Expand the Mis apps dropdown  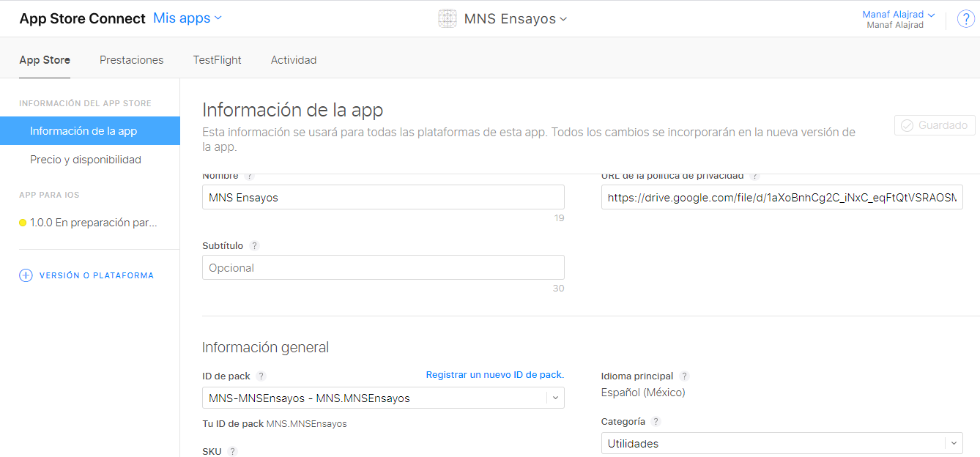tap(188, 18)
